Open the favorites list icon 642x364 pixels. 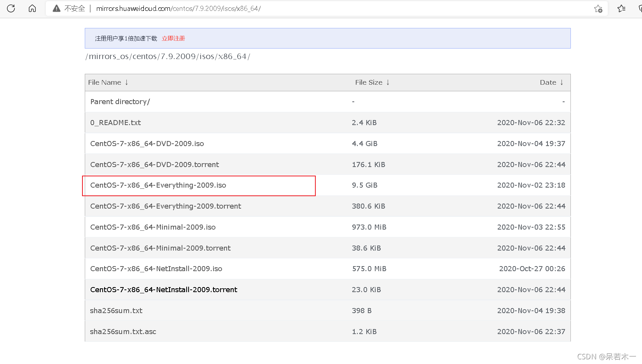pyautogui.click(x=621, y=9)
